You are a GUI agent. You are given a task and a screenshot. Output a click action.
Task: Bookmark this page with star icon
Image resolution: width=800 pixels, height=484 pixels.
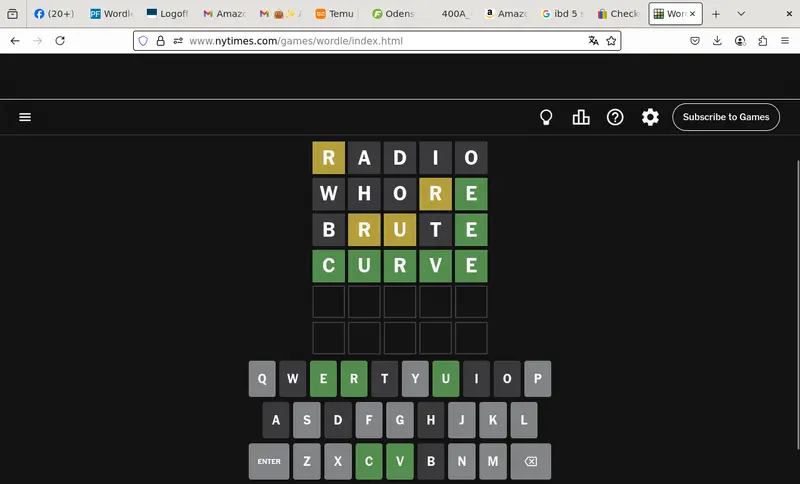611,41
